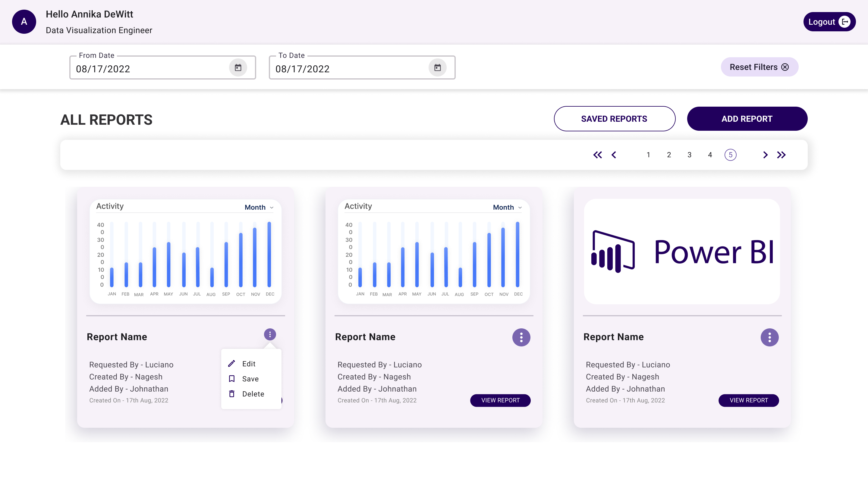Click the second card's Report Name title
The image size is (868, 482).
click(365, 337)
